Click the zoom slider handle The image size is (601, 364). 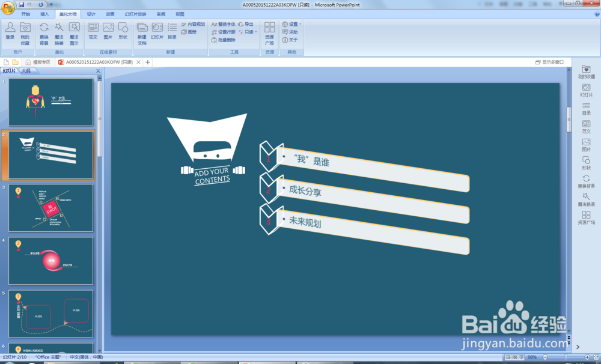pyautogui.click(x=566, y=357)
